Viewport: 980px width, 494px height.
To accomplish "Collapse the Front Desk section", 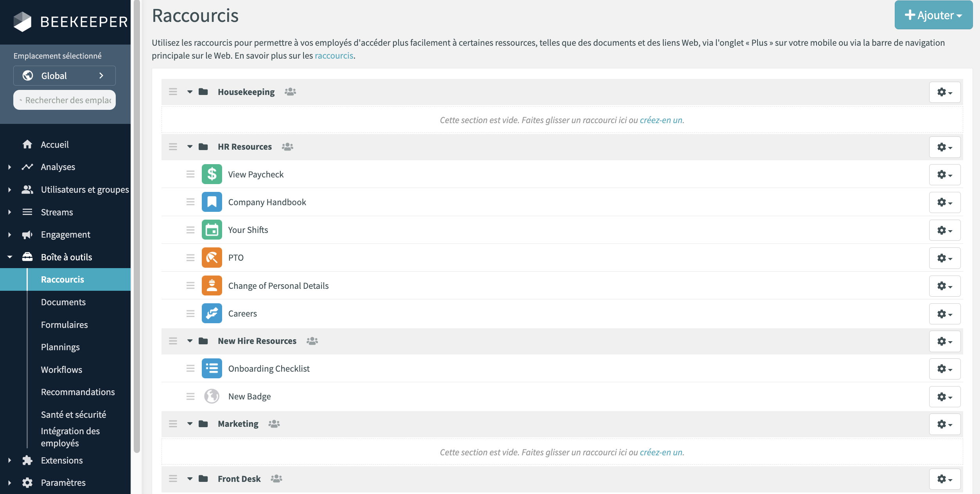I will (x=190, y=478).
